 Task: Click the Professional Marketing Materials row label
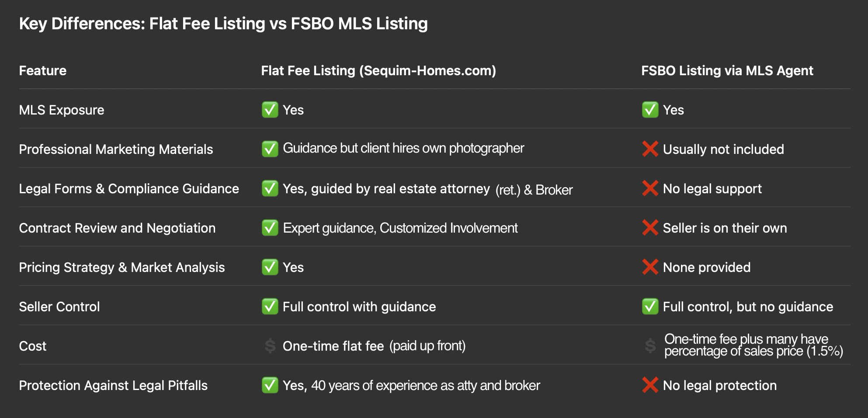pos(116,149)
